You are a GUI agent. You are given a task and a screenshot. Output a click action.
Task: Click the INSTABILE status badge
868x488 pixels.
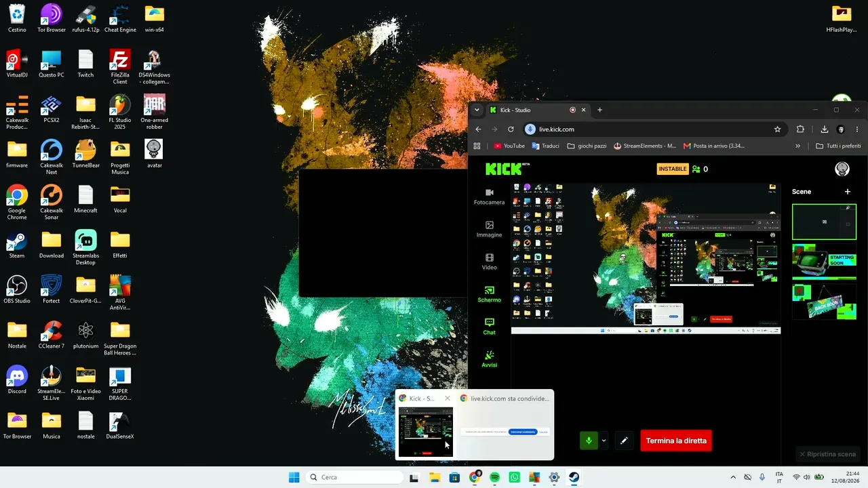[x=673, y=169]
